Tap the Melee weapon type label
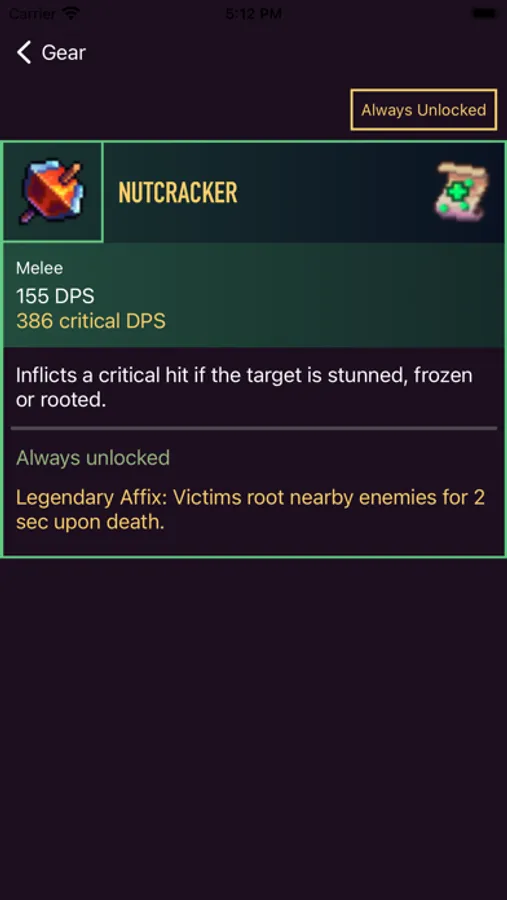 [40, 268]
